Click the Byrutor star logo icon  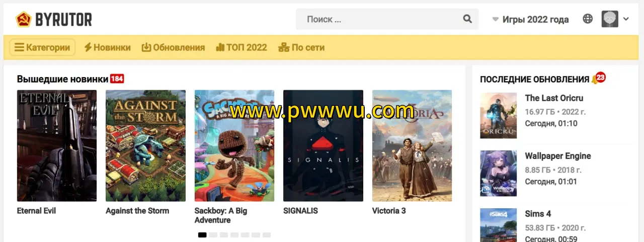click(23, 20)
